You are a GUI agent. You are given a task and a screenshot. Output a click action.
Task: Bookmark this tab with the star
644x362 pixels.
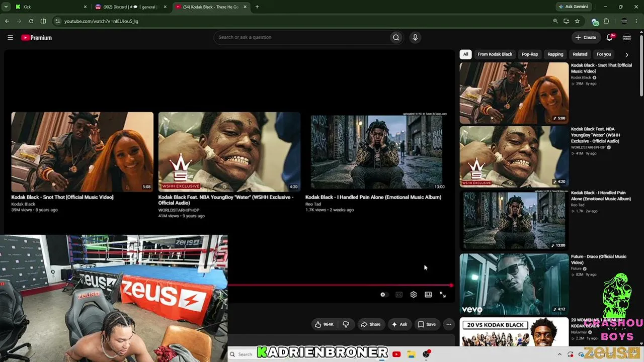click(577, 21)
